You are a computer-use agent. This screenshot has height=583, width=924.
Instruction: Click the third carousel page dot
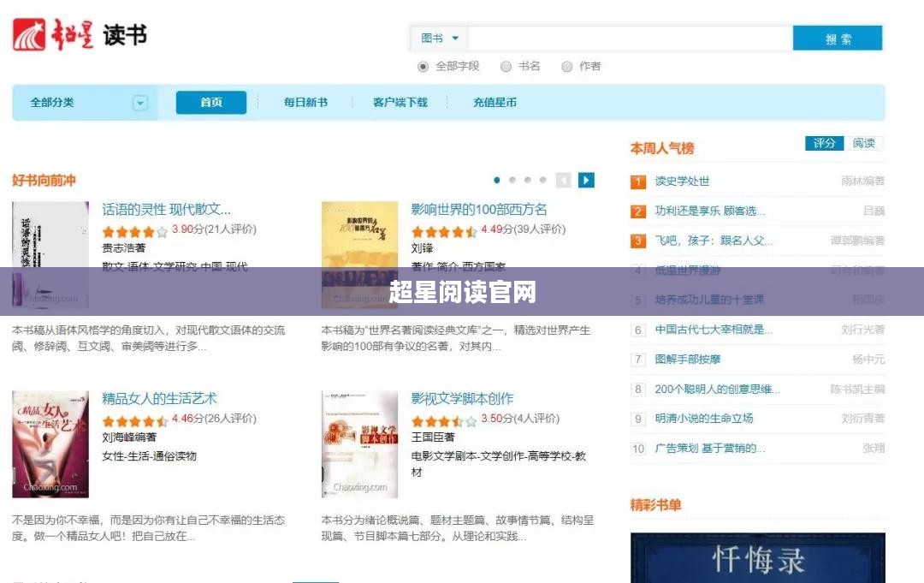(x=527, y=181)
